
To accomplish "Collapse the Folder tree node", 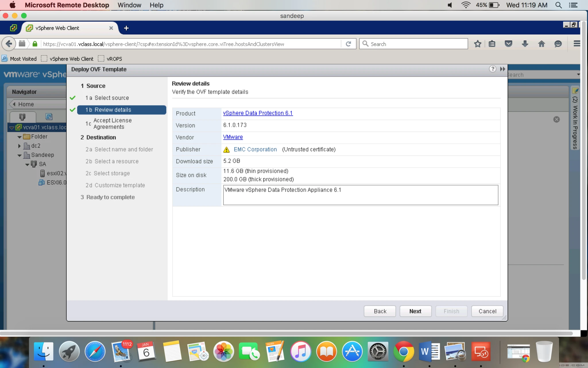I will pyautogui.click(x=19, y=137).
